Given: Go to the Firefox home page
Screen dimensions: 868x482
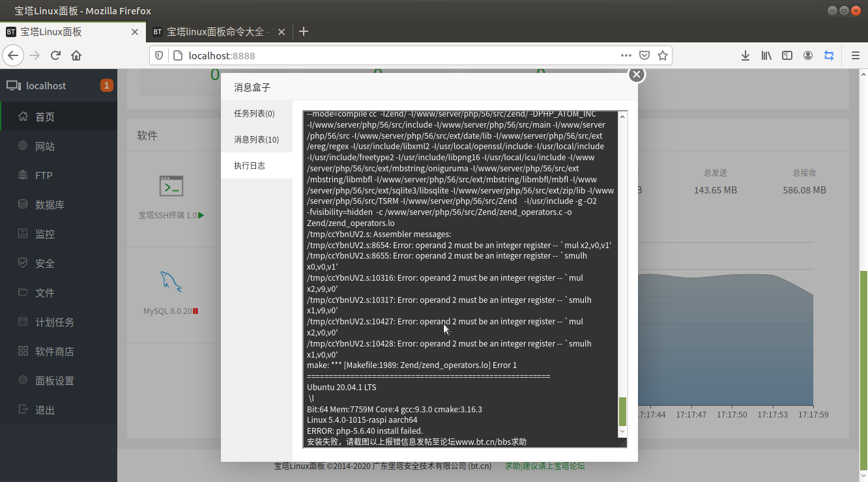Looking at the screenshot, I should pyautogui.click(x=76, y=55).
